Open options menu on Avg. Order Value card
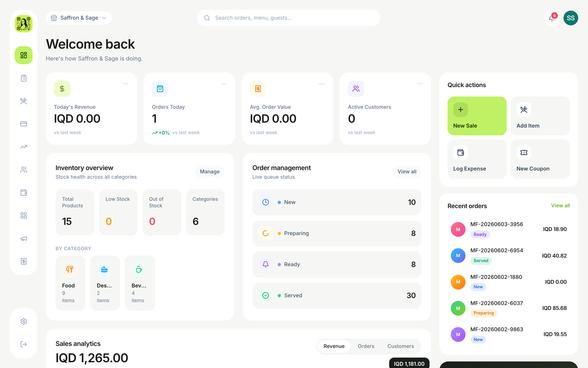588x368 pixels. pos(322,84)
